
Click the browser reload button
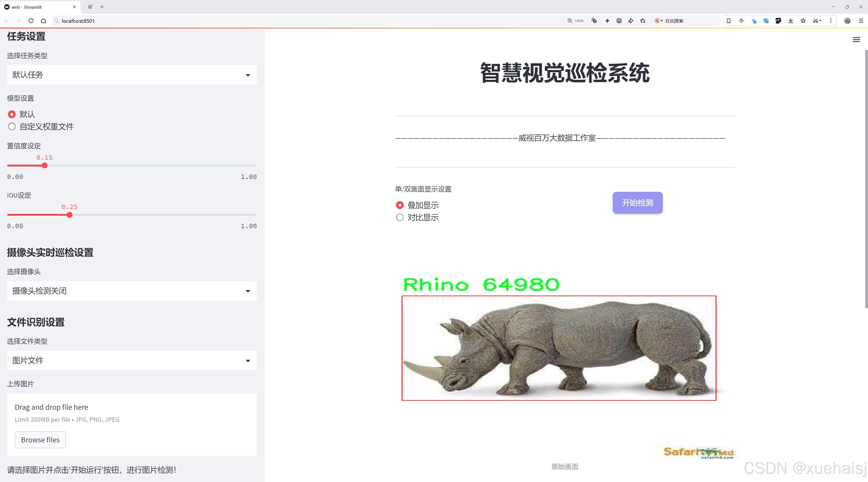(x=31, y=20)
